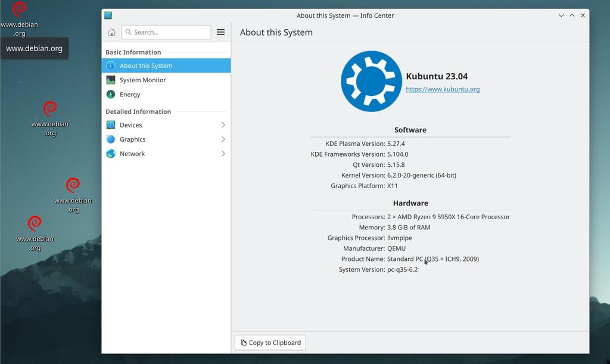Click the Standard PC (Q35 + ICH9, 2009) text
Viewport: 610px width, 364px height.
click(433, 259)
